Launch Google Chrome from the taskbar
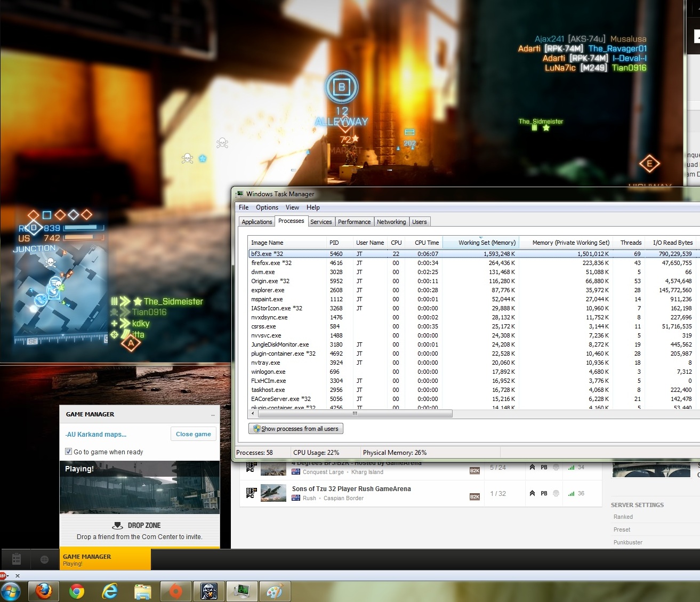The width and height of the screenshot is (700, 602). (x=77, y=591)
